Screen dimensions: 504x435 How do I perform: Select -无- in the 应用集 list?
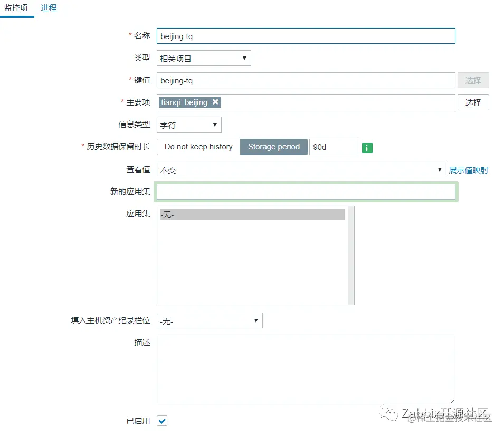click(252, 214)
